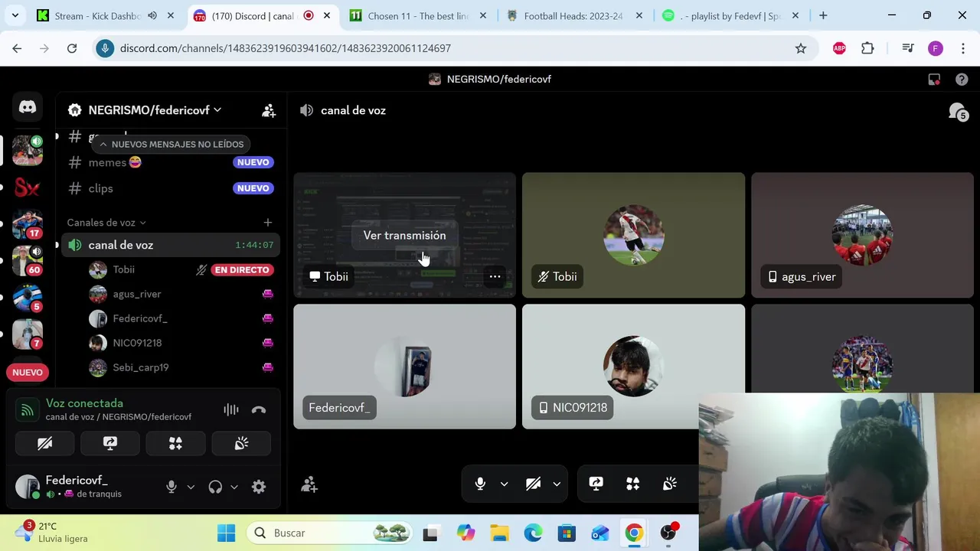Share screen from the call control bar
Screen dimensions: 980x551
(x=596, y=484)
